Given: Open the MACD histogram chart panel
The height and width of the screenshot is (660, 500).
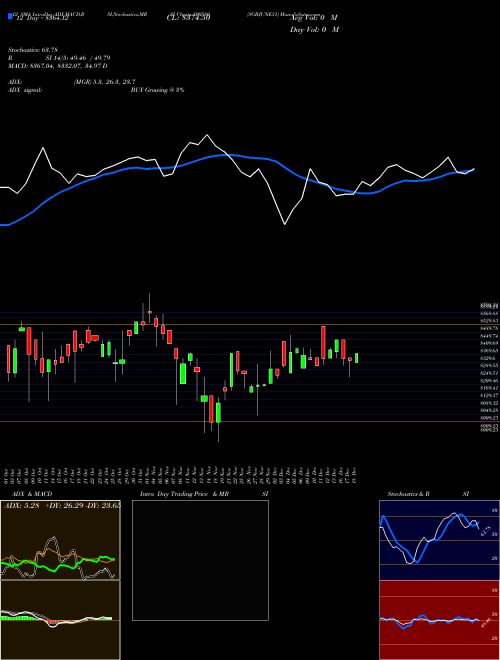Looking at the screenshot, I should click(x=60, y=620).
